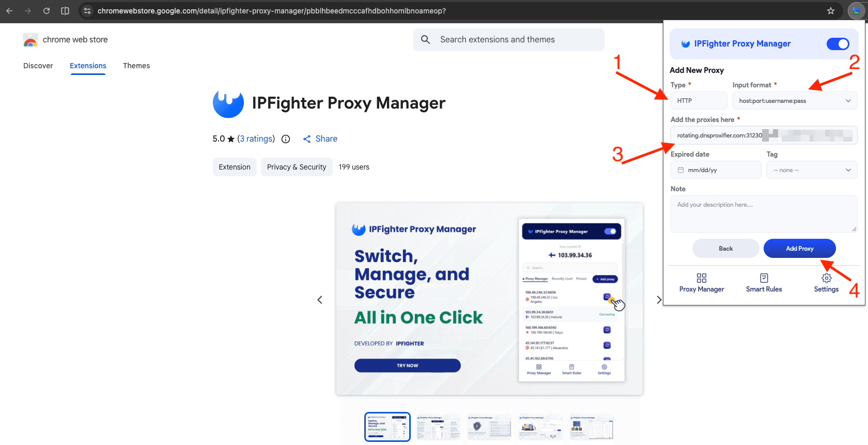Go back using browser back arrow

[9, 11]
